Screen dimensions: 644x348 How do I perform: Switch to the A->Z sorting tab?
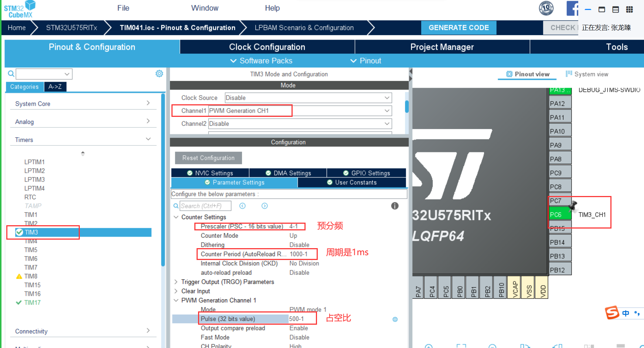[55, 87]
